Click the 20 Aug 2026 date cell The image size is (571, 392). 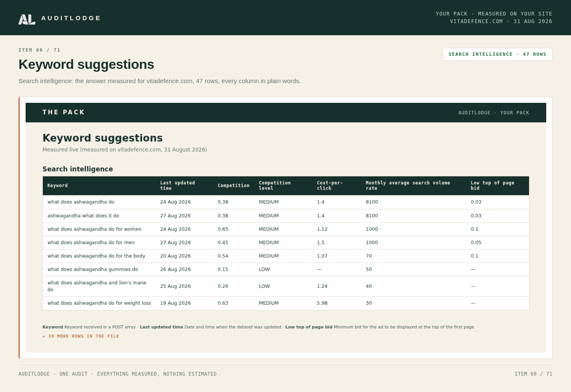pos(175,256)
